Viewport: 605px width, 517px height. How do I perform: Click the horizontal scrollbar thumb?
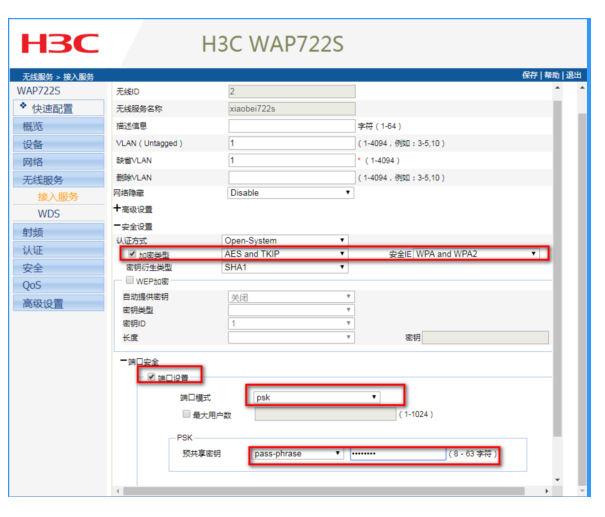tap(324, 491)
